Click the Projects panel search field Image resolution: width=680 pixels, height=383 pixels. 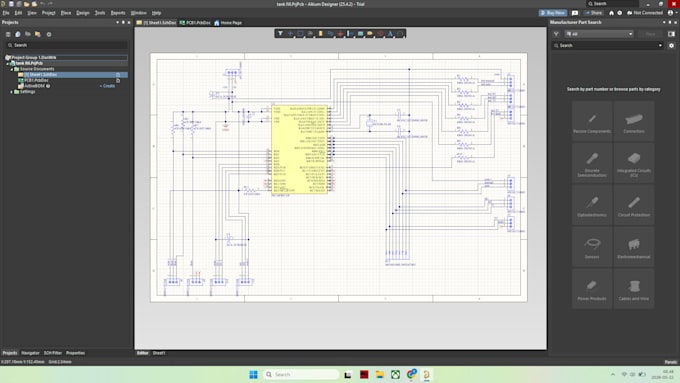[x=67, y=45]
